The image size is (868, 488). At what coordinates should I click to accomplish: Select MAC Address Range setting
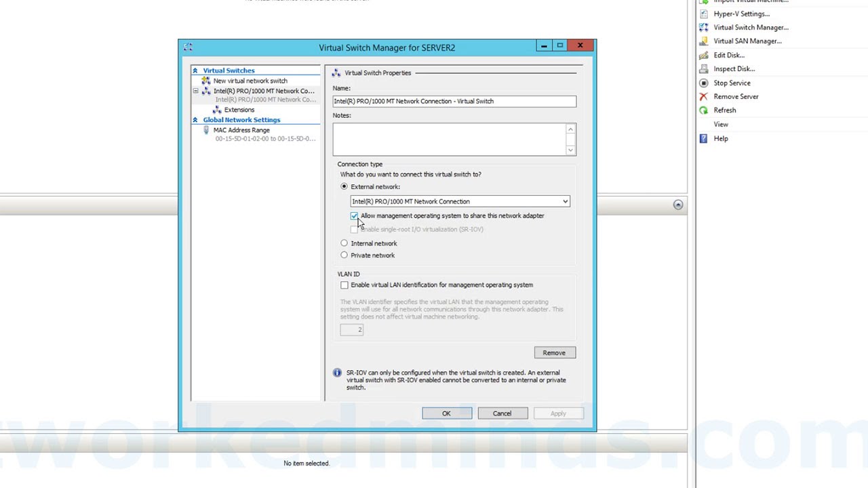pyautogui.click(x=241, y=130)
